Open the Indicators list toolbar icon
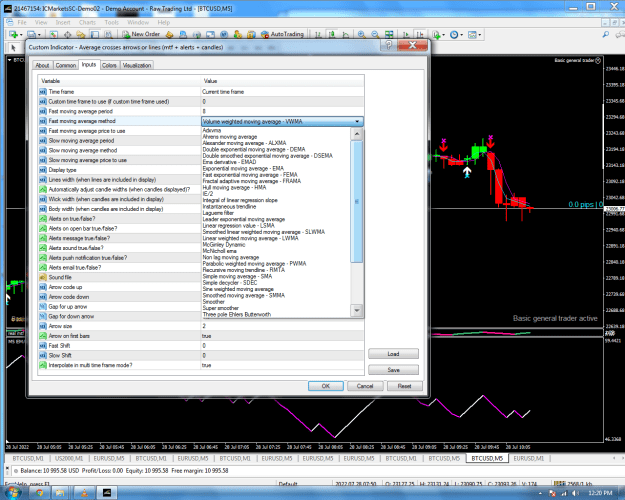Screen dimensions: 625x500 (436, 35)
